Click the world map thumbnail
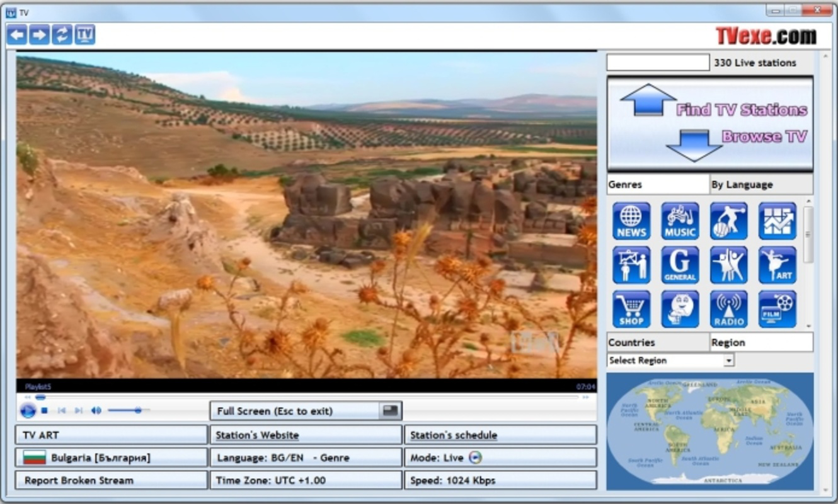Image resolution: width=838 pixels, height=504 pixels. (710, 431)
